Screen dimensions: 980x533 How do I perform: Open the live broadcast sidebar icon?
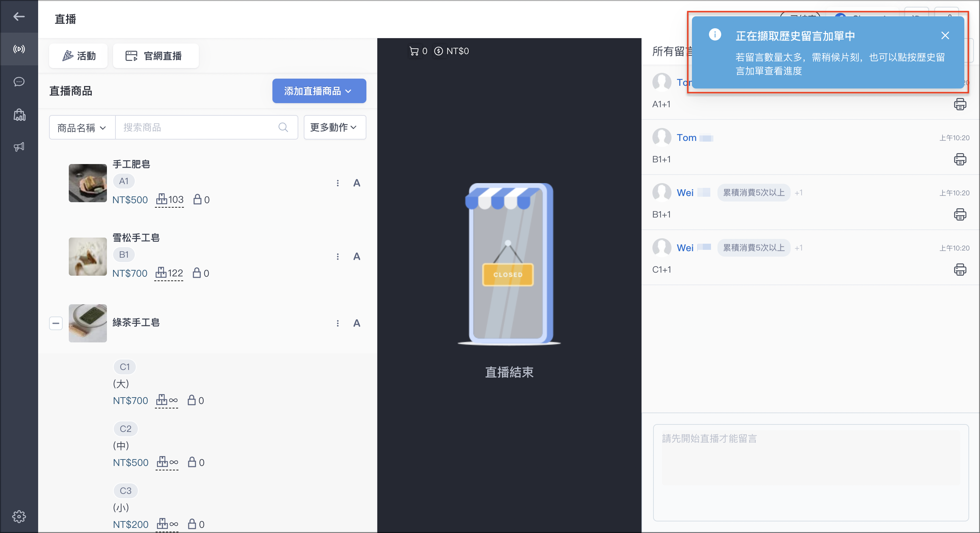[19, 49]
